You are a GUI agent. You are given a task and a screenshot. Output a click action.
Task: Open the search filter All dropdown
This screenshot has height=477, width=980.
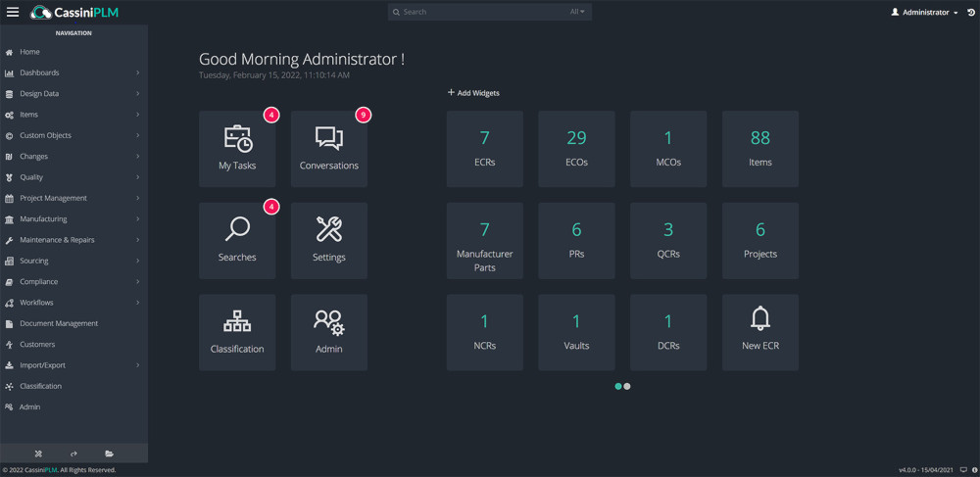coord(577,12)
